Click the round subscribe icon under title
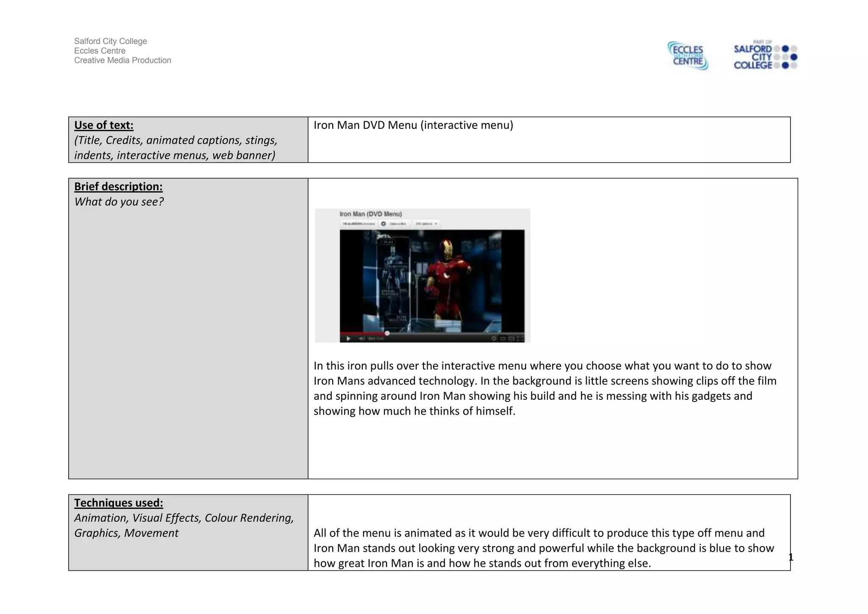This screenshot has width=868, height=614. coord(383,223)
